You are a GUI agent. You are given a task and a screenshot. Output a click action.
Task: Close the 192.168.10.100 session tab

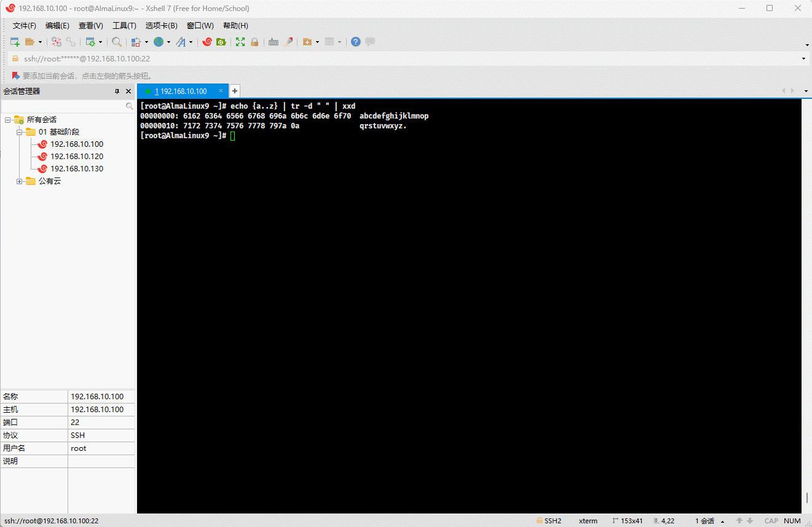point(221,91)
